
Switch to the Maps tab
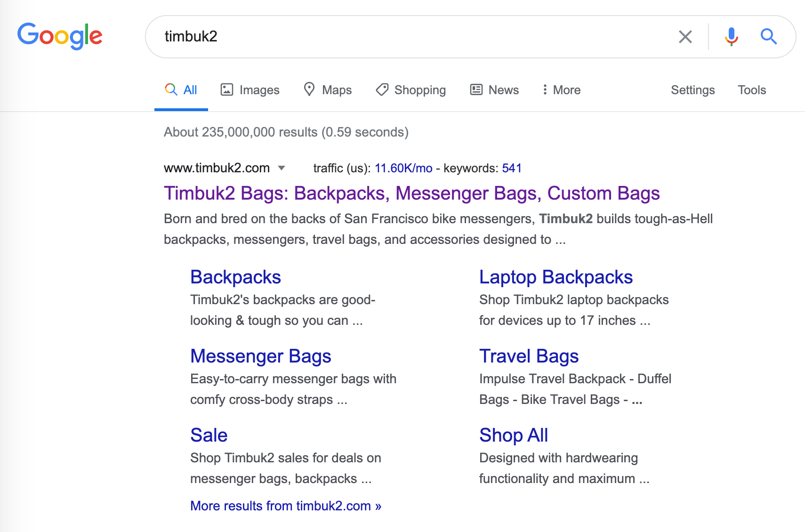pos(328,90)
